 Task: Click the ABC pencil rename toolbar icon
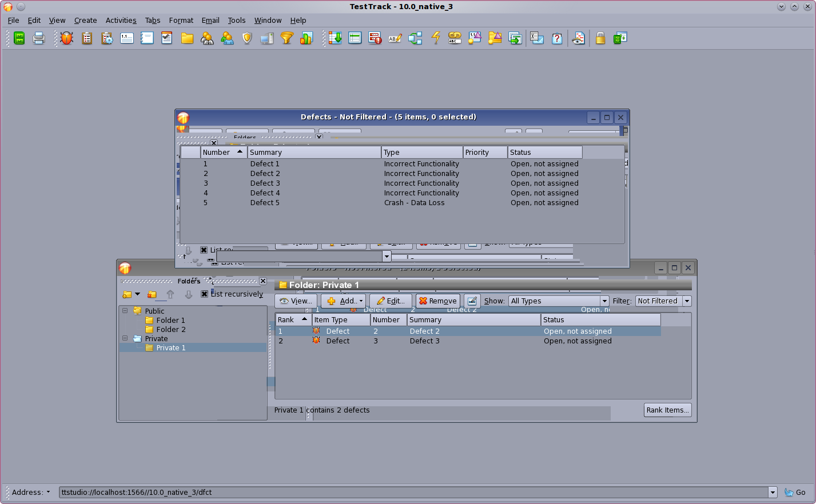tap(395, 38)
